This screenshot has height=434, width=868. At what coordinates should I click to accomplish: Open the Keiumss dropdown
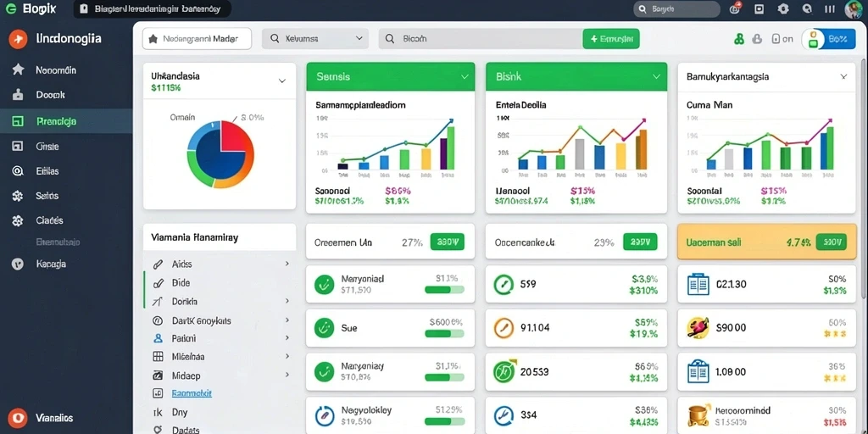[x=315, y=39]
